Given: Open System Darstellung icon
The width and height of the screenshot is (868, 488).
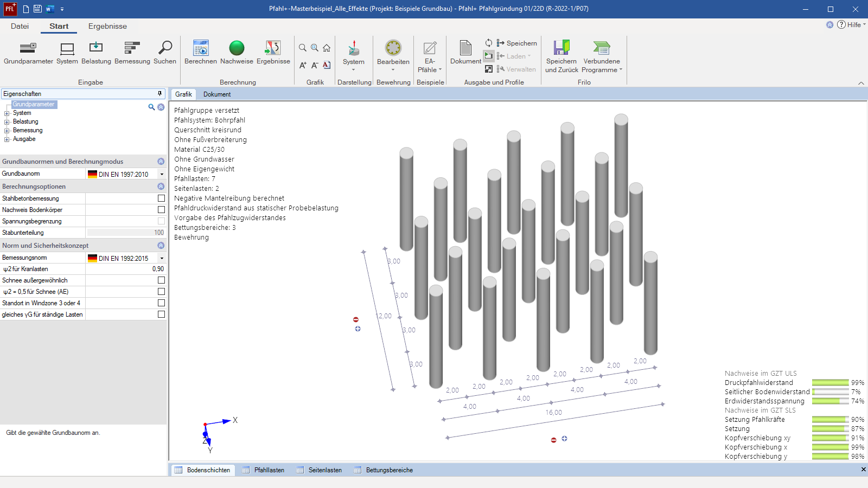Looking at the screenshot, I should (354, 48).
